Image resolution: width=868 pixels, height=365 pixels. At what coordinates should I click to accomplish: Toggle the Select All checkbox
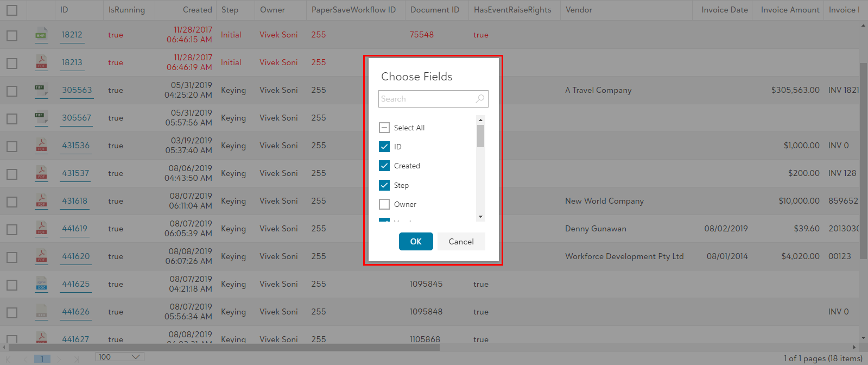tap(384, 128)
